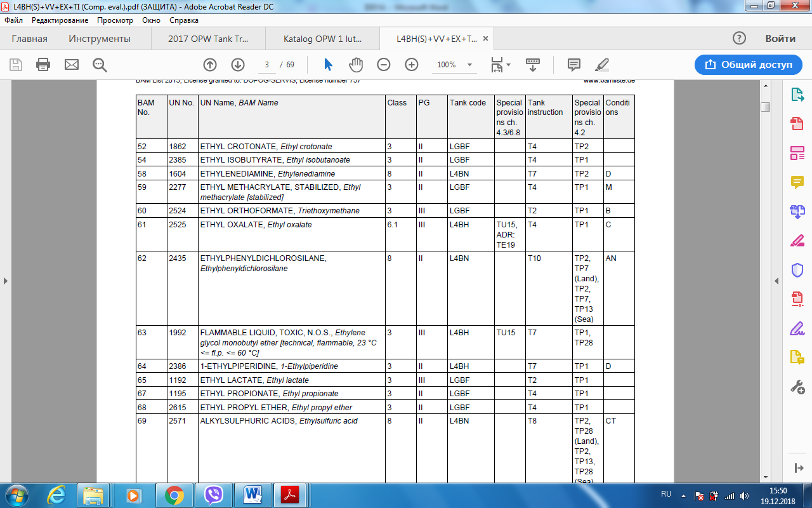
Task: Select the Hand pan tool
Action: point(356,64)
